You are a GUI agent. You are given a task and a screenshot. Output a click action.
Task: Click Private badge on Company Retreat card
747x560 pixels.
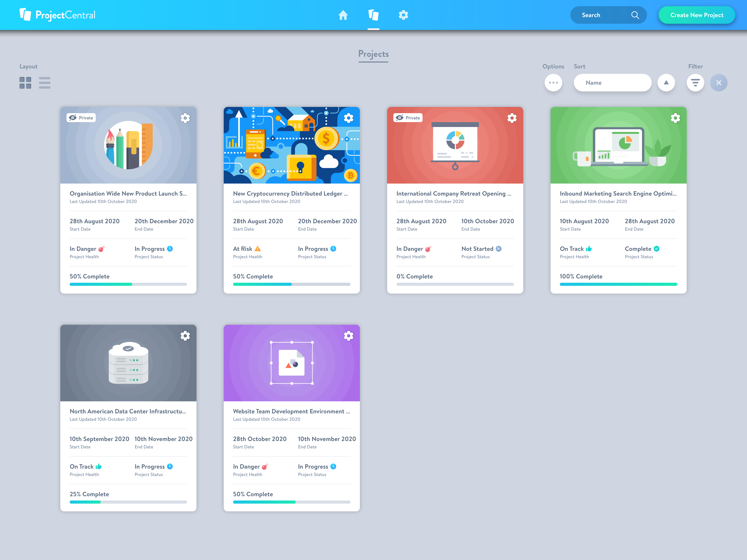point(408,118)
